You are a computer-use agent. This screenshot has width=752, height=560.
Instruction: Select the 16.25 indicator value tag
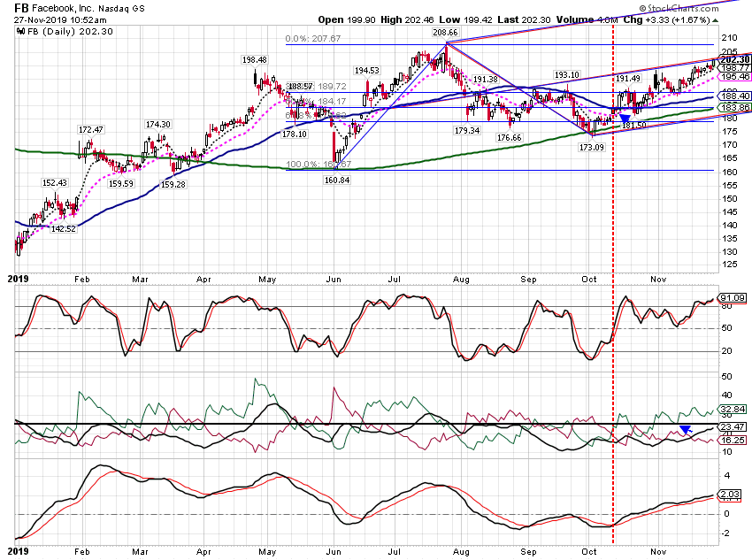[733, 441]
